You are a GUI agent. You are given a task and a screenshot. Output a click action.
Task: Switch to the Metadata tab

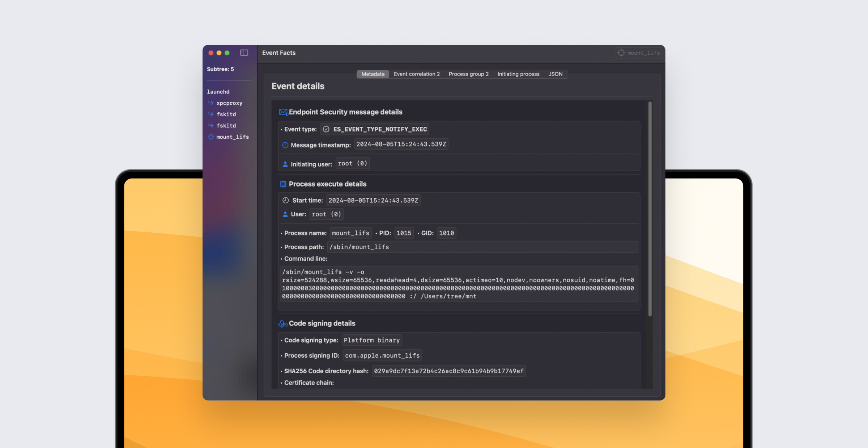pyautogui.click(x=373, y=74)
